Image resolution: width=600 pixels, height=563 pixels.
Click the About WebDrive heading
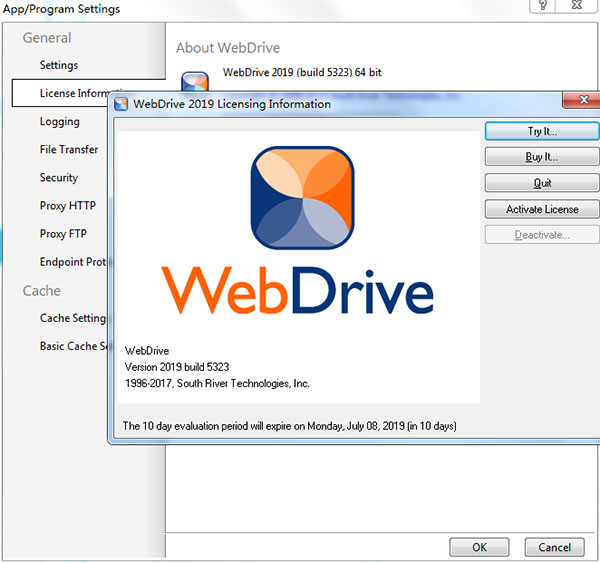[x=228, y=48]
